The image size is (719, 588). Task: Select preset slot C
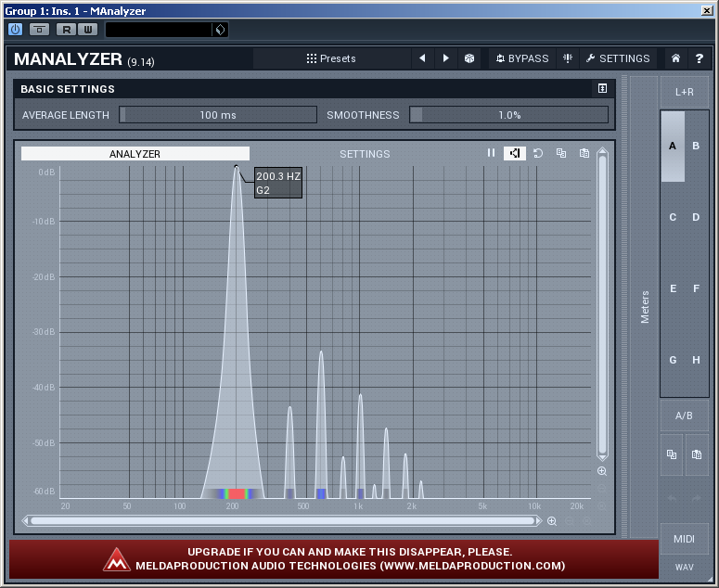[673, 217]
